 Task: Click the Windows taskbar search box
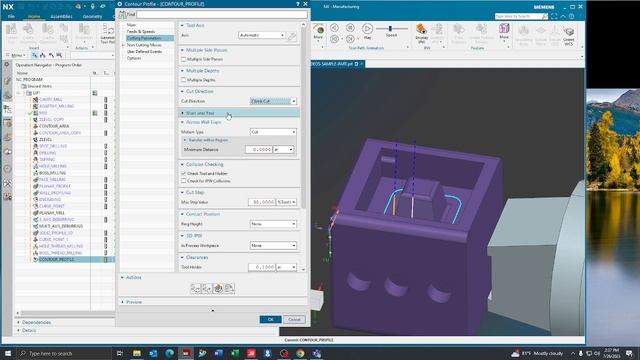click(64, 353)
